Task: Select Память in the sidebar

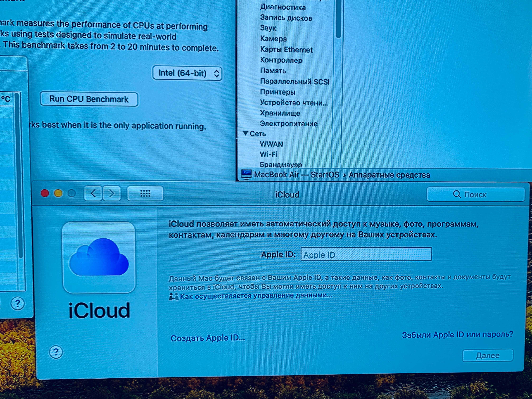Action: pyautogui.click(x=273, y=71)
